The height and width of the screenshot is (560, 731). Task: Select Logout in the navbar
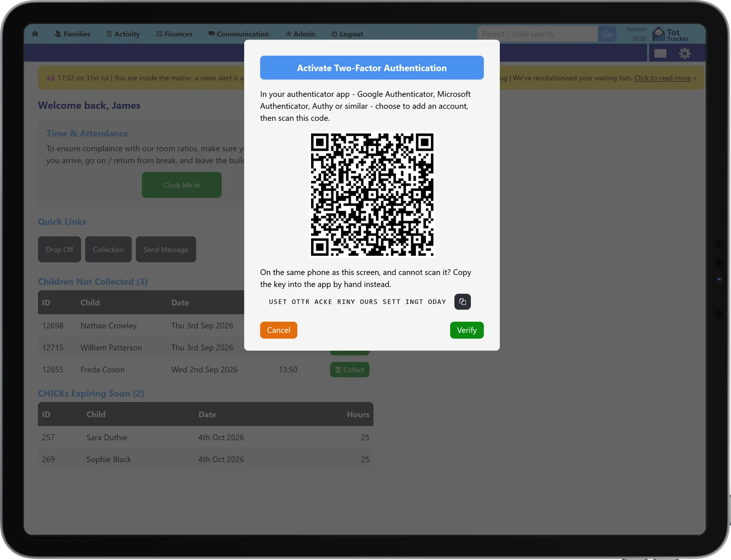tap(347, 34)
